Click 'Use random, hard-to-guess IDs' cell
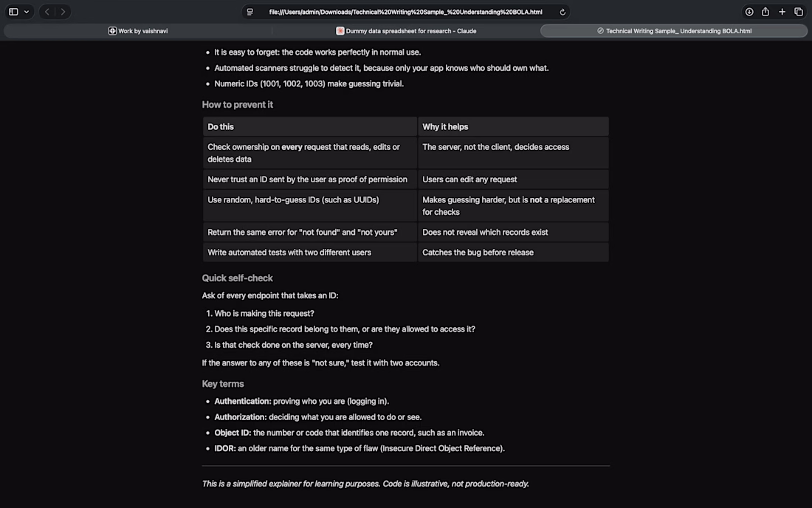 point(310,206)
